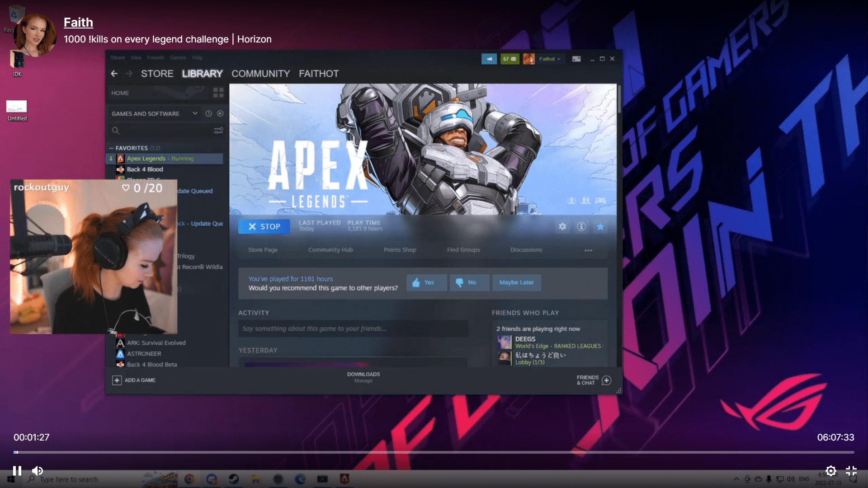Select Maybe Later for recommendation
Screen dimensions: 868x488
[x=516, y=282]
